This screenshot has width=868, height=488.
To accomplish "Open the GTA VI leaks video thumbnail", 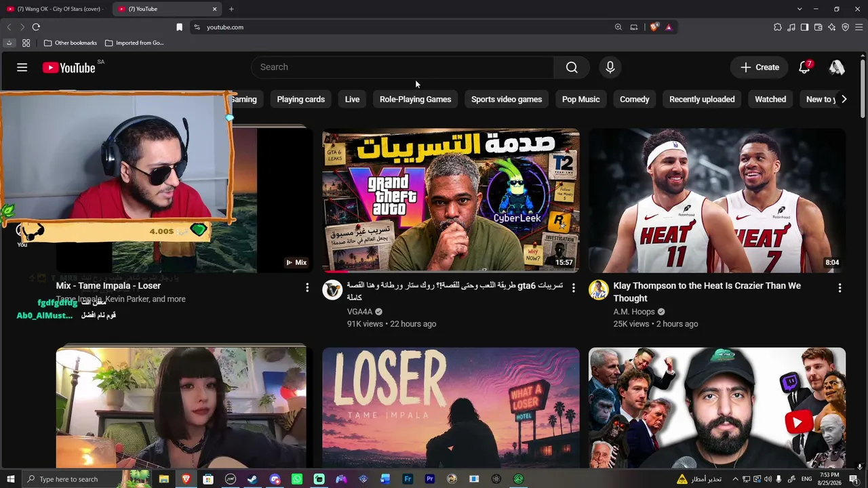I will click(x=451, y=201).
